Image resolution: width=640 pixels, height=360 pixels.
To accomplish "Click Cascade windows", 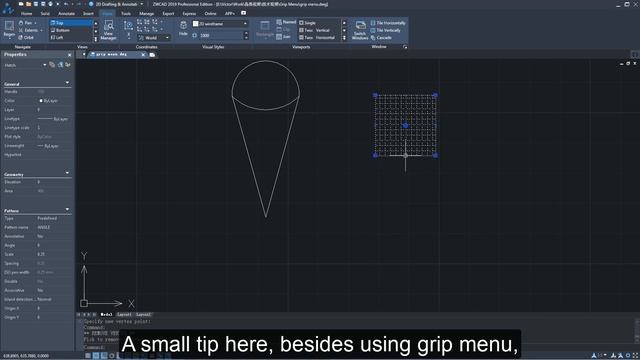I will pyautogui.click(x=381, y=38).
